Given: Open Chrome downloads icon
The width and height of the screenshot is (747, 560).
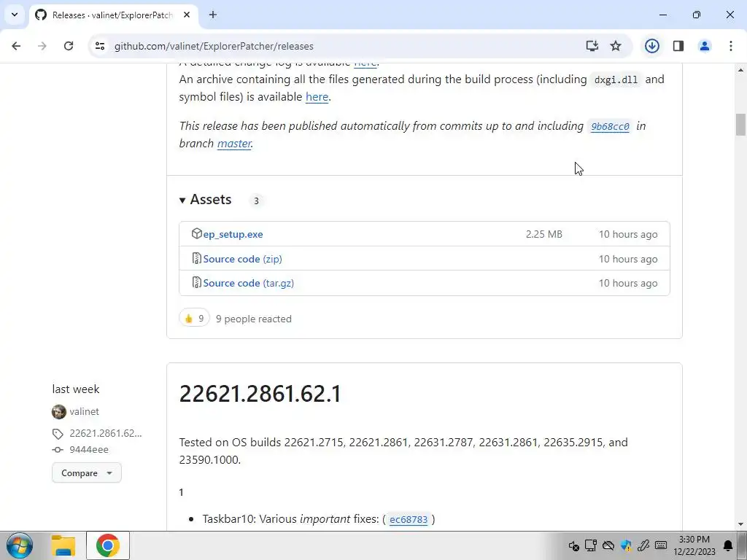Looking at the screenshot, I should [x=651, y=46].
